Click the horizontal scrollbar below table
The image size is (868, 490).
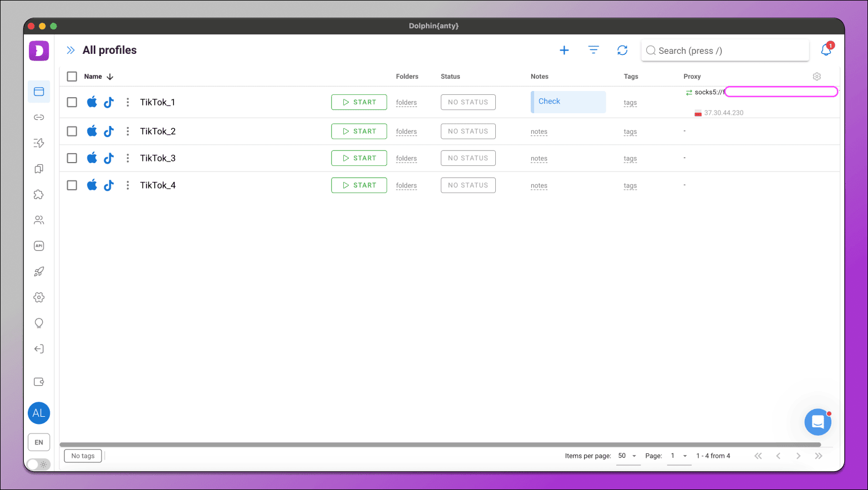(x=440, y=444)
